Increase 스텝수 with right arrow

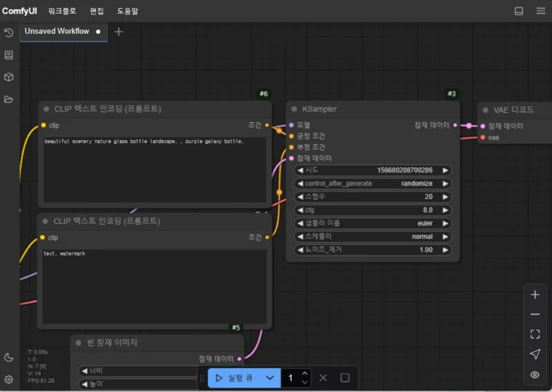[x=446, y=197]
